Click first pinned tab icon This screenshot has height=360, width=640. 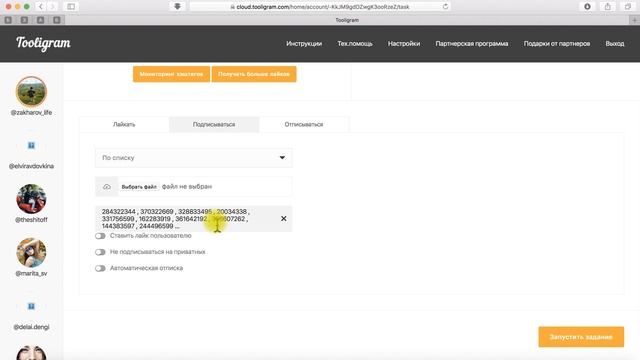tap(8, 20)
